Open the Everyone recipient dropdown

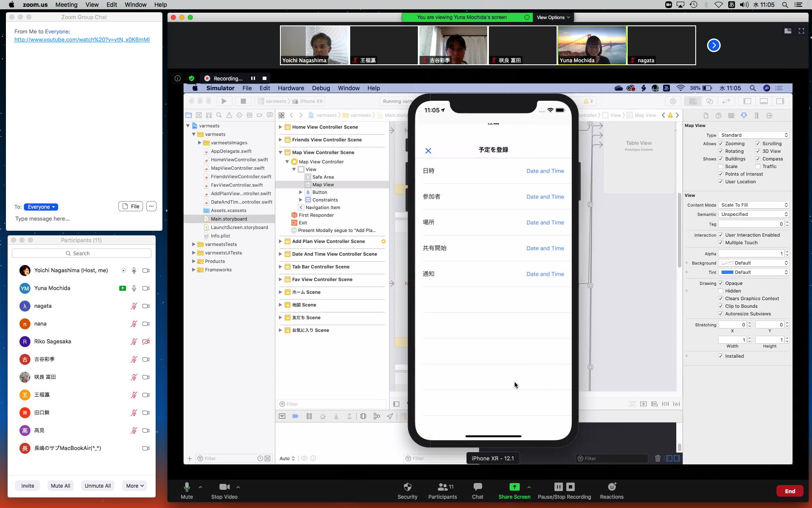pos(41,207)
